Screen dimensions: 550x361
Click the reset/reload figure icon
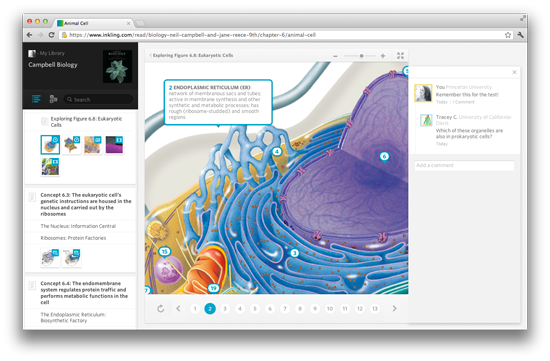coord(161,309)
